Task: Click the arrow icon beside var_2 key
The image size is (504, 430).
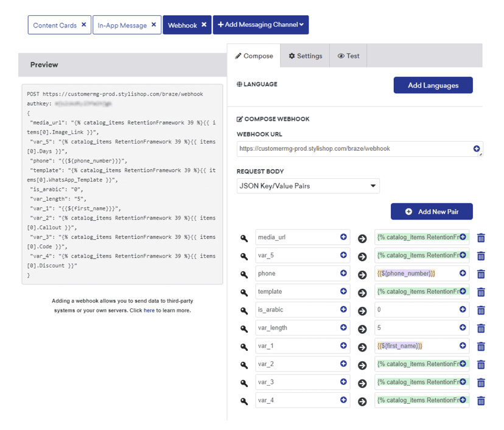Action: pos(362,364)
